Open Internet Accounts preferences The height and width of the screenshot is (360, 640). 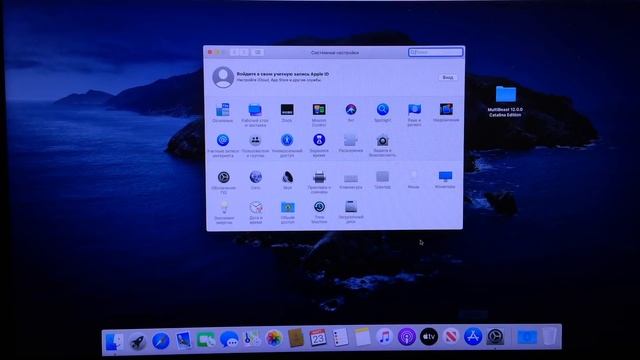click(x=223, y=140)
